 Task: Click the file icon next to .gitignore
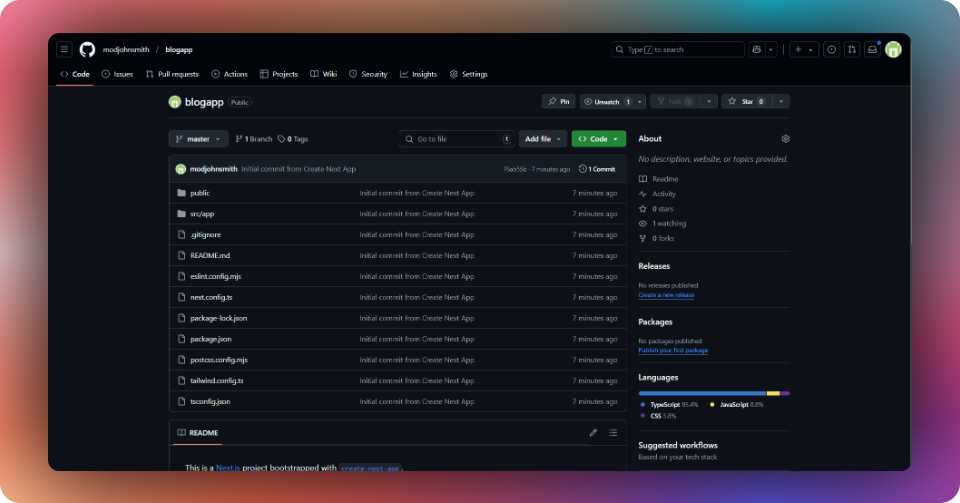181,234
